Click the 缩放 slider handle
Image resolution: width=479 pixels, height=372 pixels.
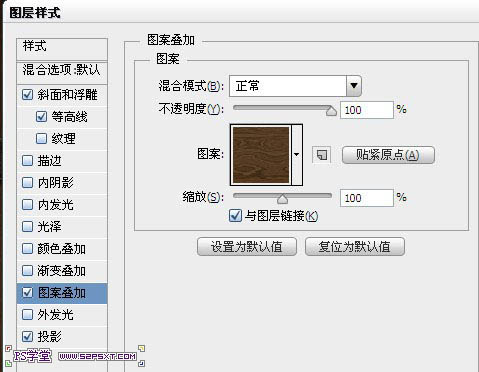[x=282, y=199]
